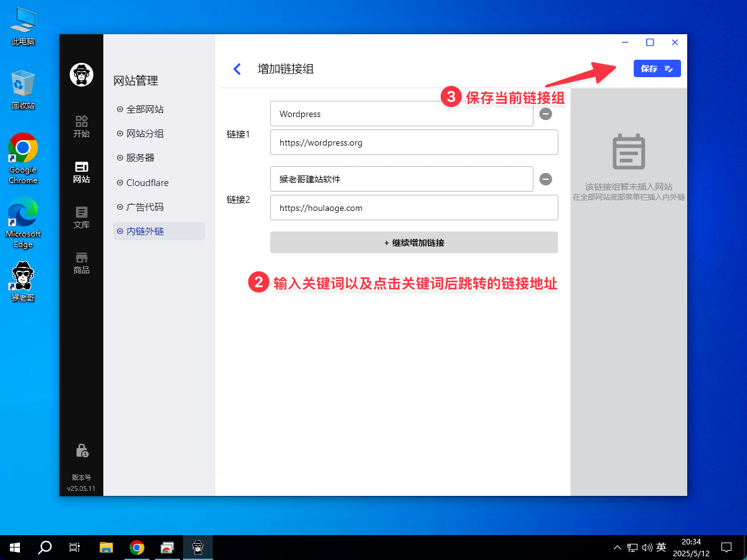The width and height of the screenshot is (747, 560).
Task: Select 广告代码 in the menu
Action: 159,207
